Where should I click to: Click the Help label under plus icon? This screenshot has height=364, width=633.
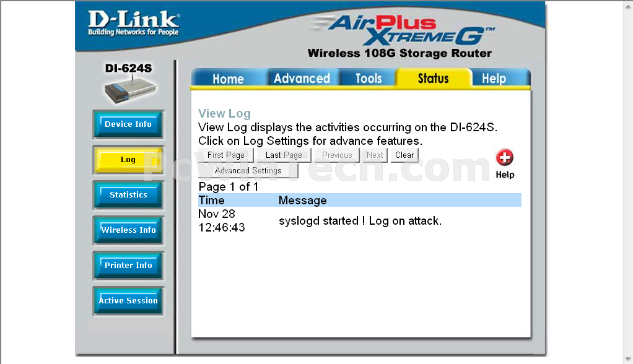point(505,175)
